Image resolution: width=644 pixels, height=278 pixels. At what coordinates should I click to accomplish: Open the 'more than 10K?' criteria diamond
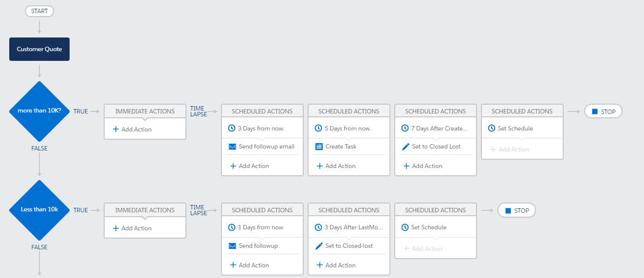(x=39, y=111)
